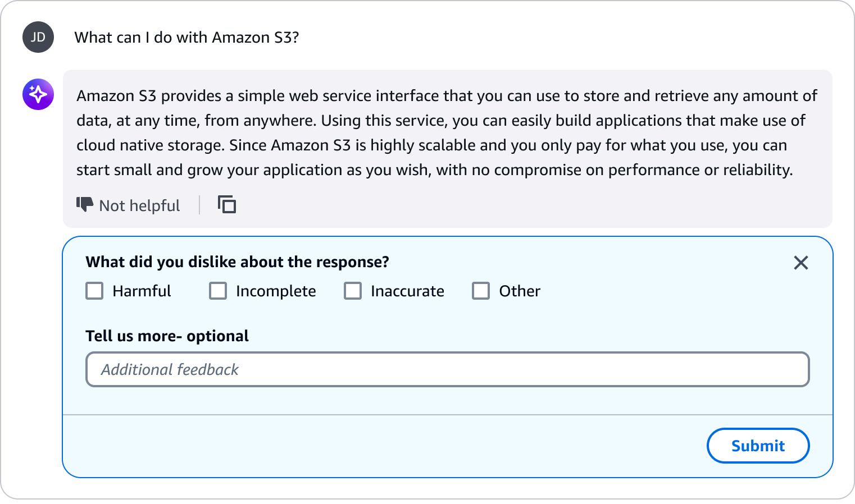Click the thumbs-down icon

click(x=84, y=205)
